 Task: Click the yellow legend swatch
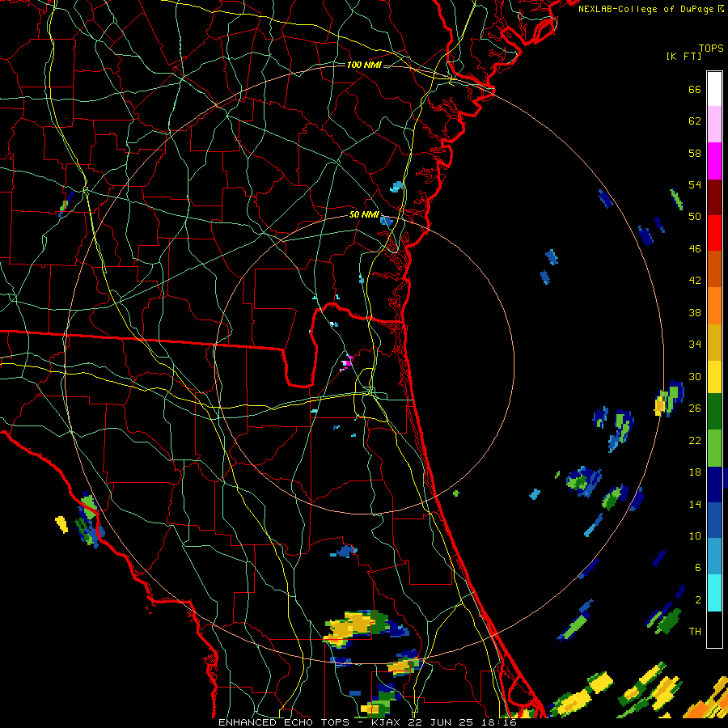pyautogui.click(x=714, y=376)
